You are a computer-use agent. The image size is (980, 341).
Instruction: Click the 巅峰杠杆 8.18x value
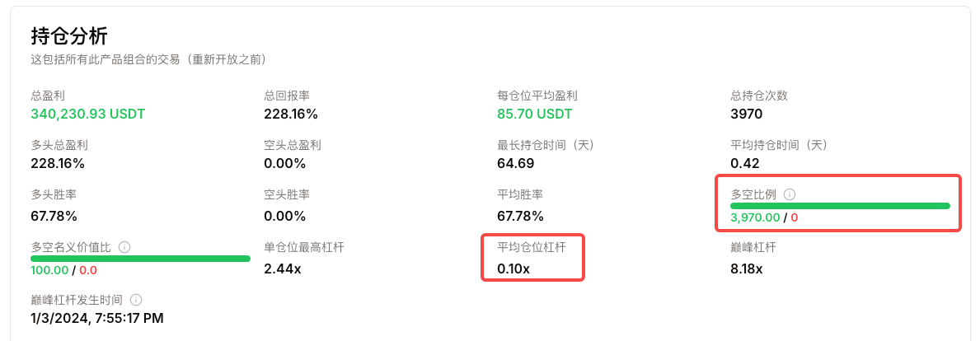[x=747, y=269]
